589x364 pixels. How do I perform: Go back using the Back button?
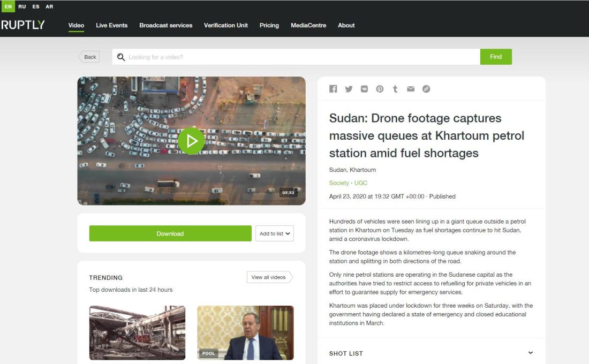89,57
